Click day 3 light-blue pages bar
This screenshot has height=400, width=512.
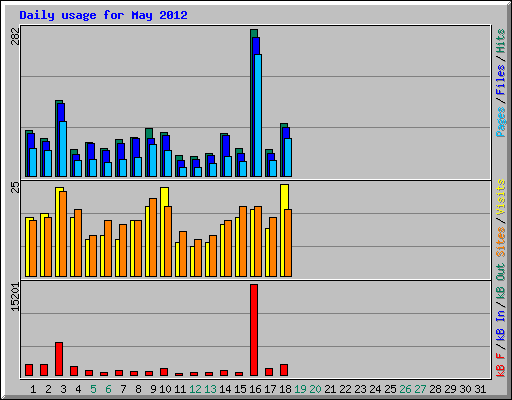pos(63,149)
